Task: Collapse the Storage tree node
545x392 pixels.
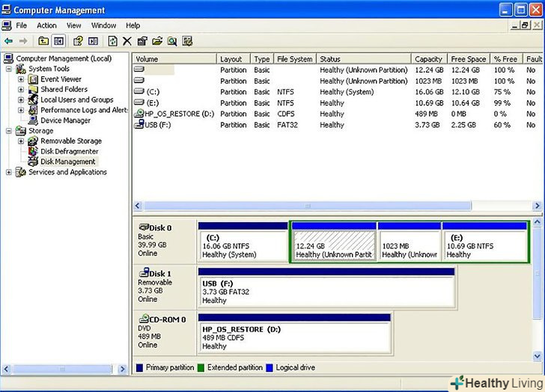Action: pyautogui.click(x=9, y=131)
